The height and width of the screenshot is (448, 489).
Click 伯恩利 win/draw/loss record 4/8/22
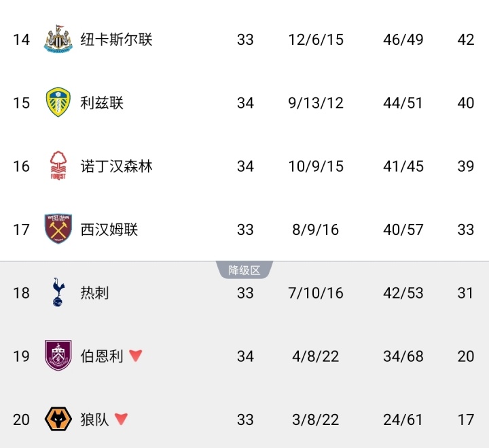[x=316, y=356]
